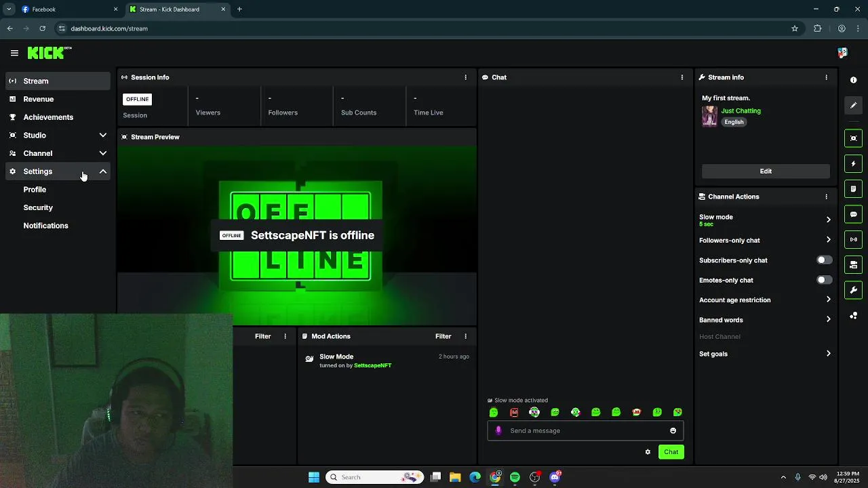Image resolution: width=868 pixels, height=488 pixels.
Task: Click SettscapeNFT link in Slow Mode entry
Action: pyautogui.click(x=372, y=365)
